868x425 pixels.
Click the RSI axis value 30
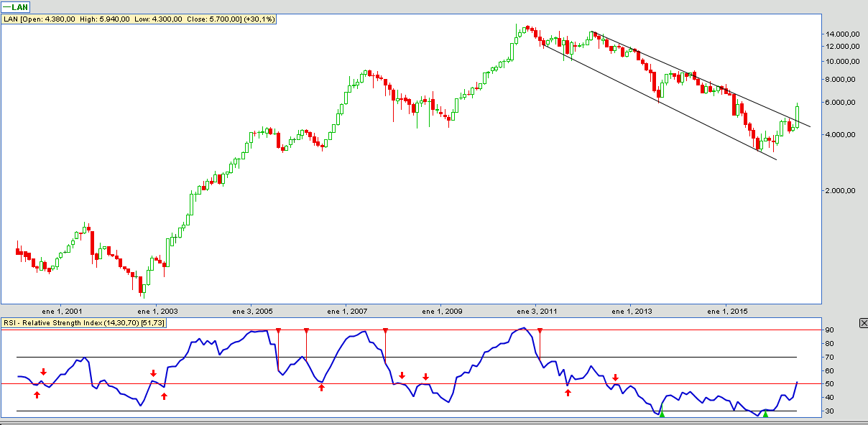point(828,411)
